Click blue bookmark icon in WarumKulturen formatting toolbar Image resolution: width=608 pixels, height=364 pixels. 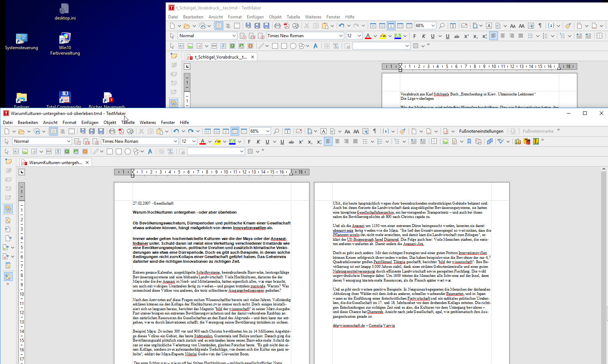point(469,141)
